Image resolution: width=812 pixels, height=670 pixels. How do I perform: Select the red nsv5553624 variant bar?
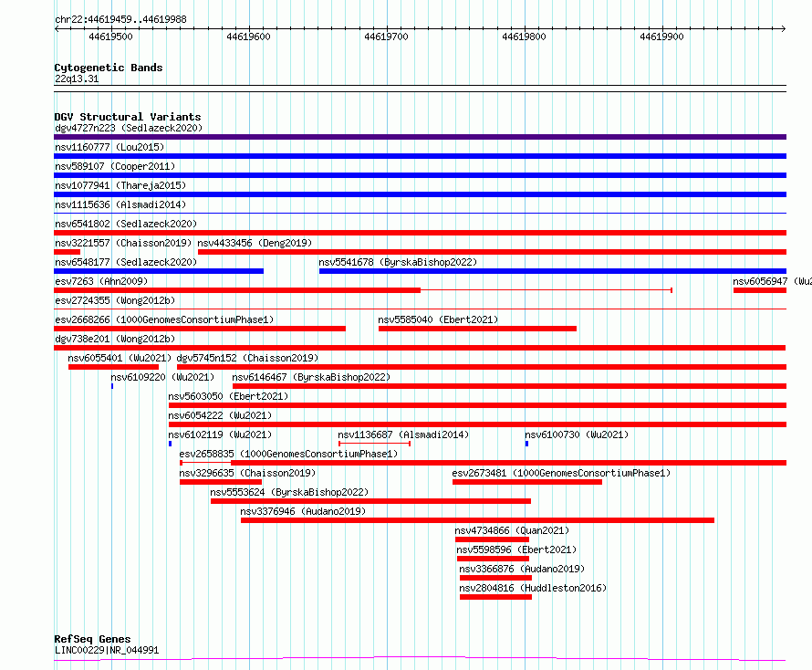(370, 501)
